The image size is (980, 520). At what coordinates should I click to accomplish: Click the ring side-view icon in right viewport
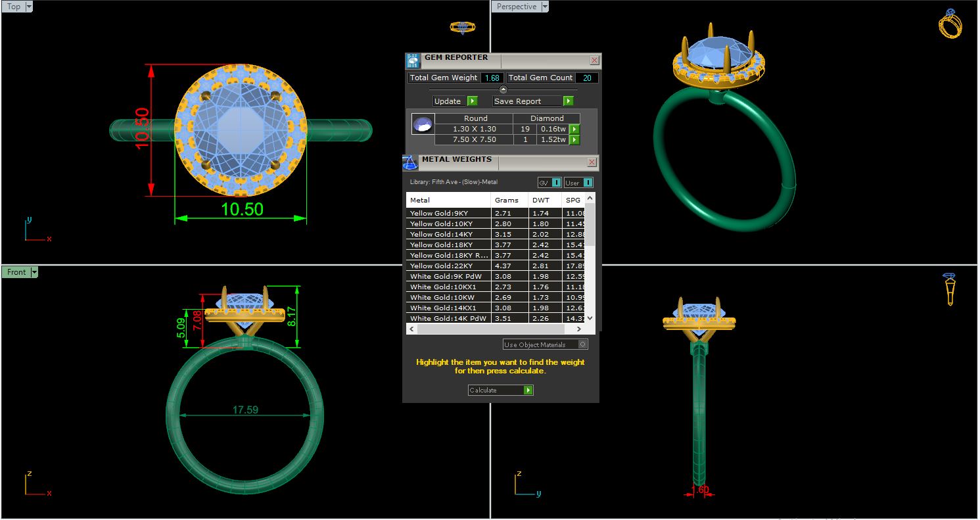pyautogui.click(x=949, y=289)
